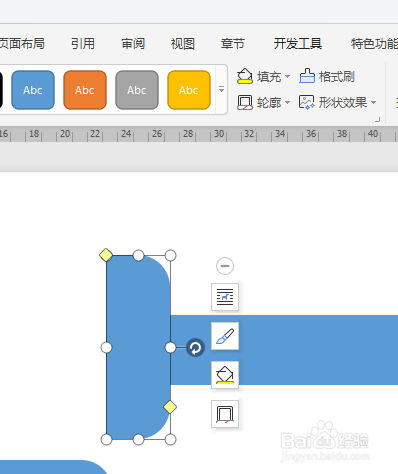Open the 轮廓 dropdown arrow
This screenshot has width=398, height=474.
pos(287,102)
